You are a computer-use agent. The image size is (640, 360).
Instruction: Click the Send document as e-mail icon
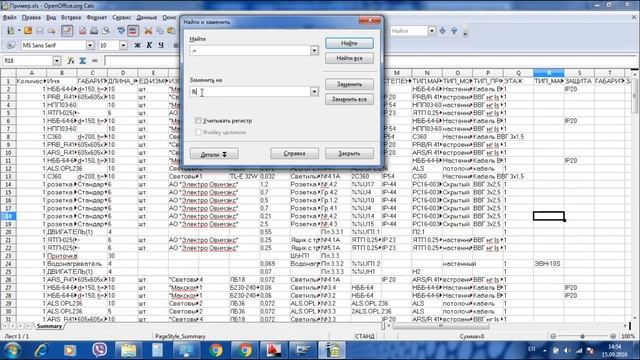pos(51,31)
